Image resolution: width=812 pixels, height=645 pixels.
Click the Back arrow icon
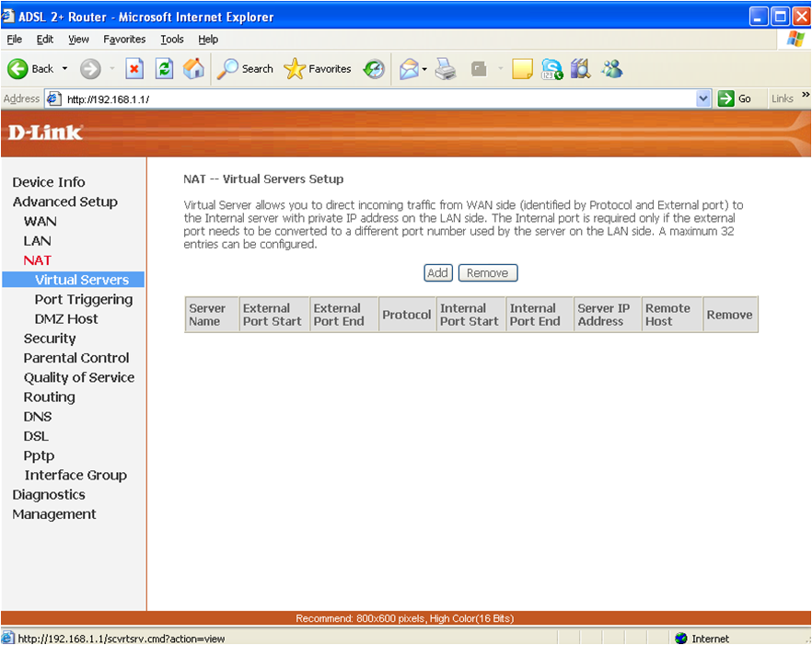[x=18, y=69]
